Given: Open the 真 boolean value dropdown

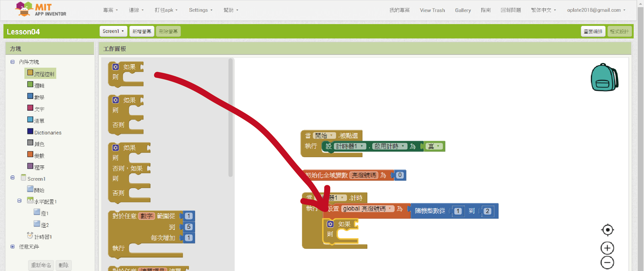Looking at the screenshot, I should [438, 146].
